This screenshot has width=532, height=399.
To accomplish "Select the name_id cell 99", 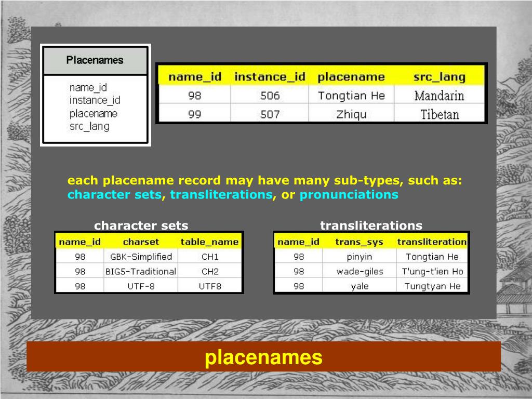I will [x=195, y=114].
